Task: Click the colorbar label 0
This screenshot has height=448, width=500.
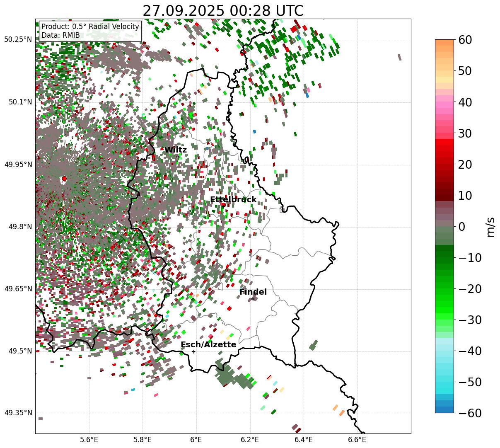Action: [461, 226]
